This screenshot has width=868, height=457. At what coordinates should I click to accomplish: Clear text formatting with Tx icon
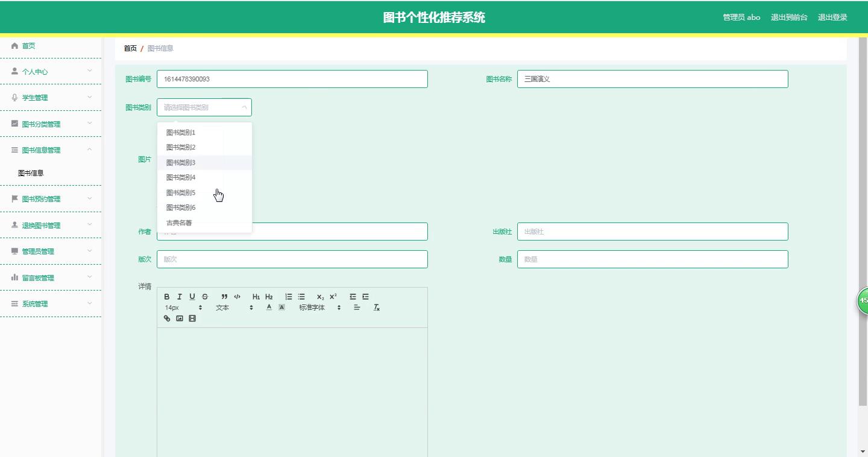(377, 307)
